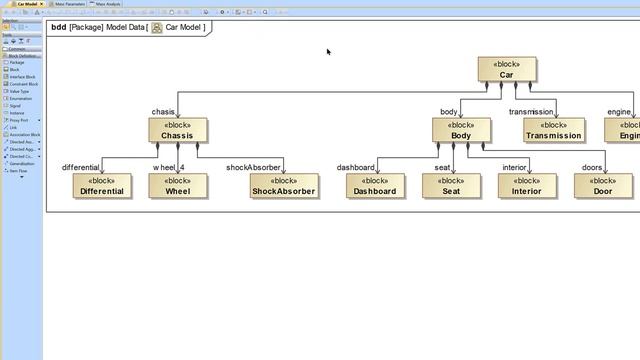Click the 'doors' role label

[x=592, y=167]
